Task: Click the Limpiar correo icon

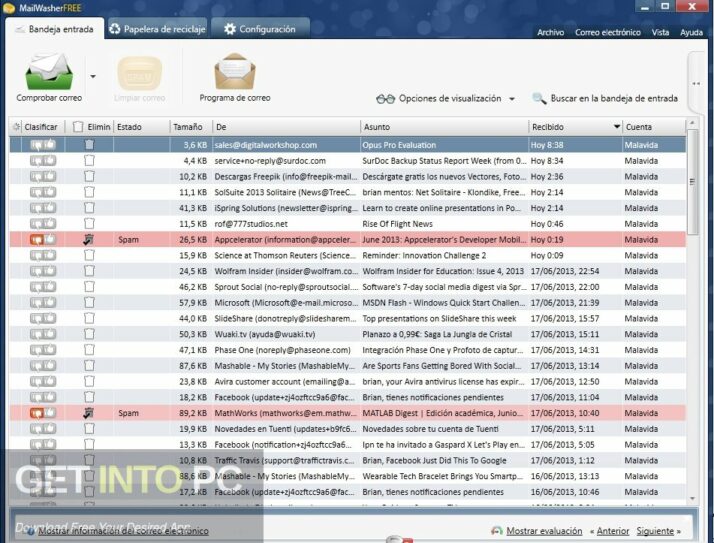Action: (x=139, y=73)
